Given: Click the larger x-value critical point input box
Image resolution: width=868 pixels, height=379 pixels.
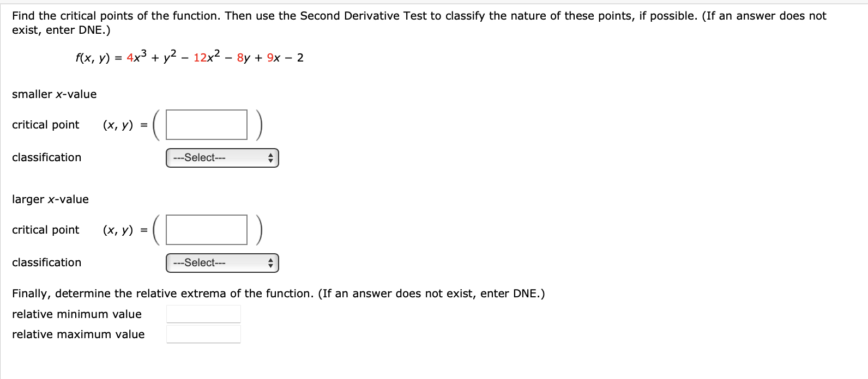Looking at the screenshot, I should click(x=206, y=229).
